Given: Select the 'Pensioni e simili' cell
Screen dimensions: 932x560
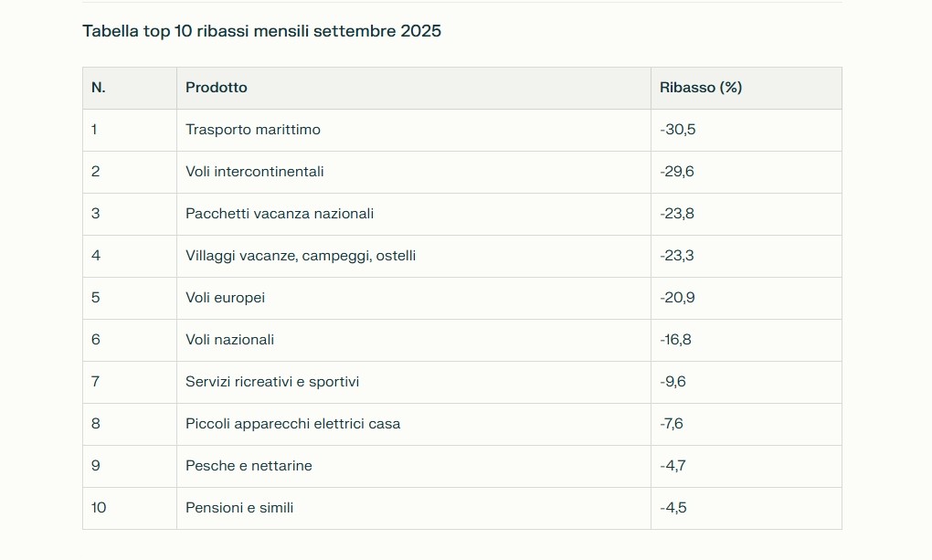Looking at the screenshot, I should point(239,508).
